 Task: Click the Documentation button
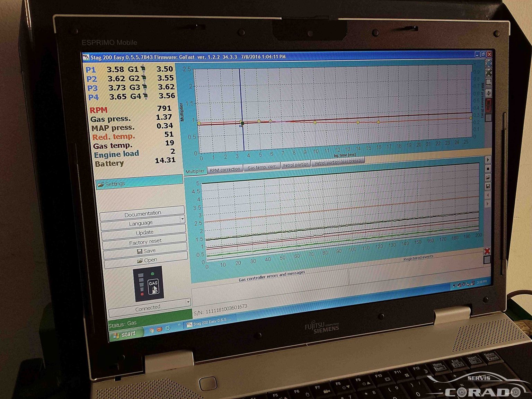click(x=142, y=214)
